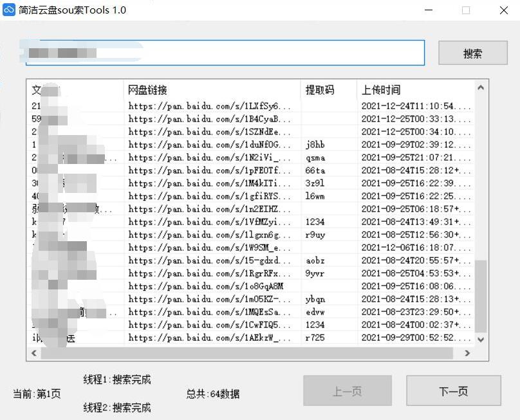The image size is (520, 420).
Task: Click upload time 2021-09-29T00:52:52
Action: click(416, 338)
